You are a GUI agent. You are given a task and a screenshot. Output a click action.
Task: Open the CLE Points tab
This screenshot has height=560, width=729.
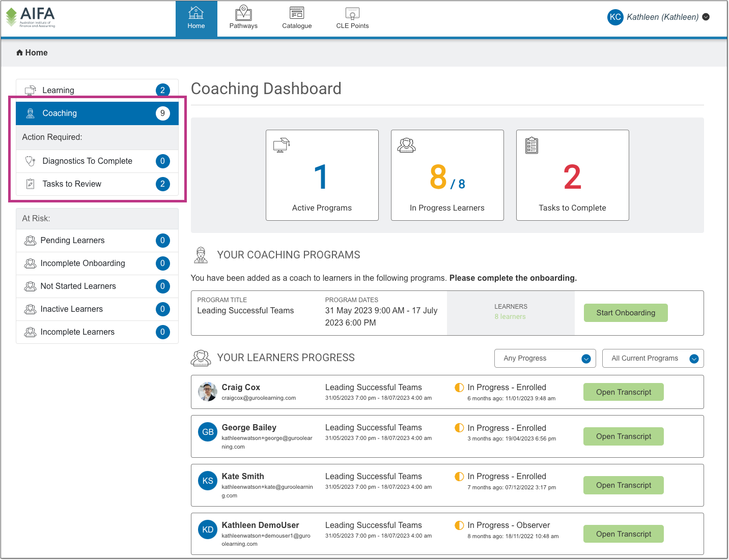coord(352,18)
